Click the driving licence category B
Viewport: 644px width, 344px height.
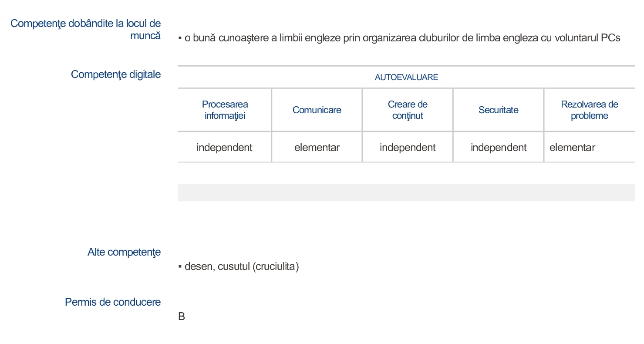point(182,317)
